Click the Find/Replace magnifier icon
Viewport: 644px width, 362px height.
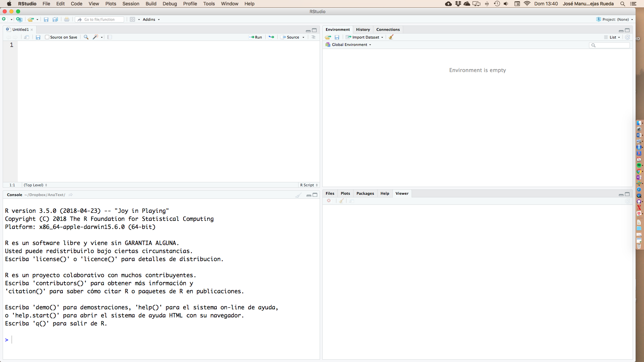coord(86,37)
